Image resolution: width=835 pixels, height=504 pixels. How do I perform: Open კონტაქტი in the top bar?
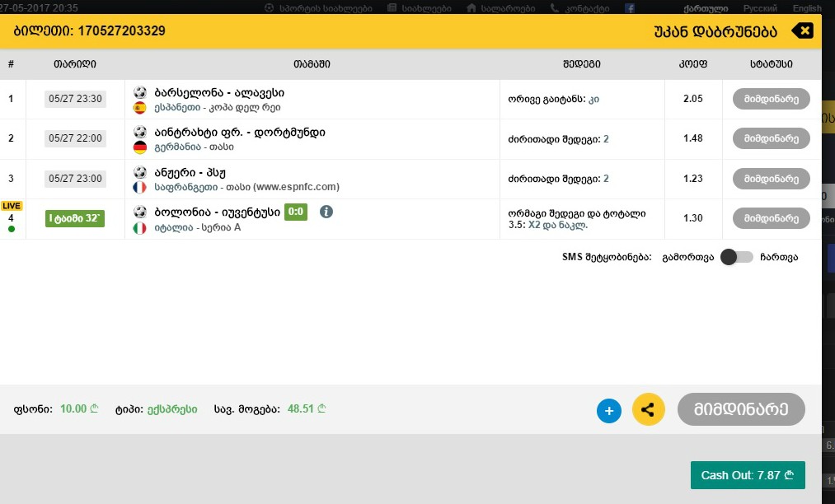coord(580,8)
